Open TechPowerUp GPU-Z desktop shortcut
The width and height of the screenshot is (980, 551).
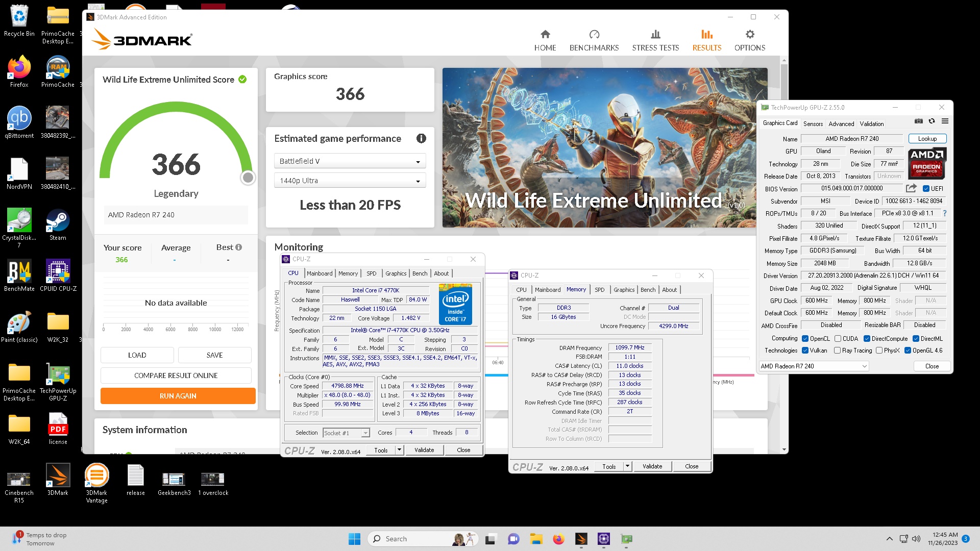58,382
